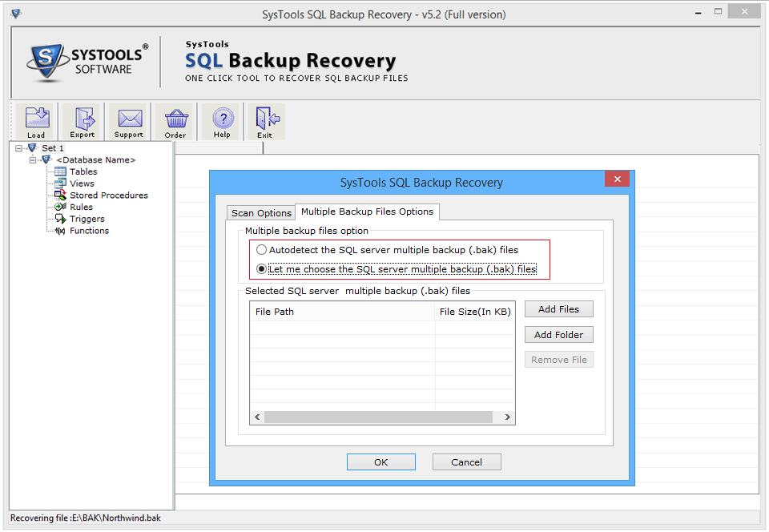This screenshot has width=769, height=532.
Task: Click the File Size(In KB) column header
Action: [x=475, y=312]
